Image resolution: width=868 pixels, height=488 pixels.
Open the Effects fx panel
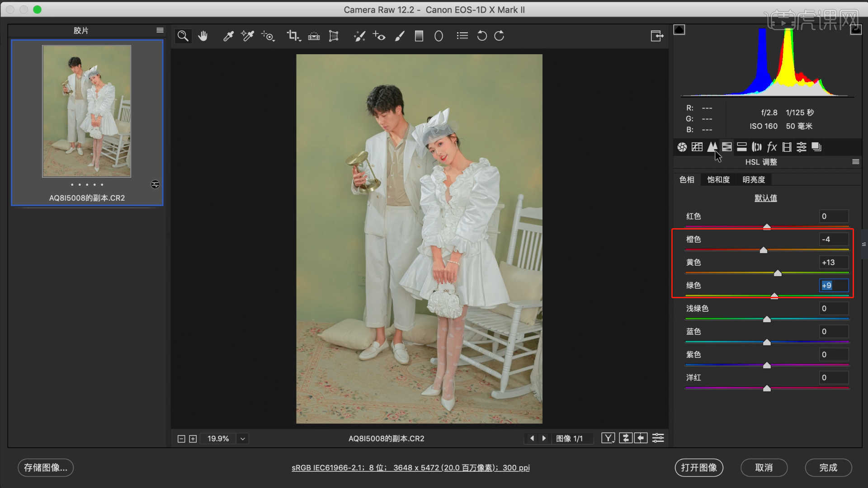pyautogui.click(x=772, y=147)
